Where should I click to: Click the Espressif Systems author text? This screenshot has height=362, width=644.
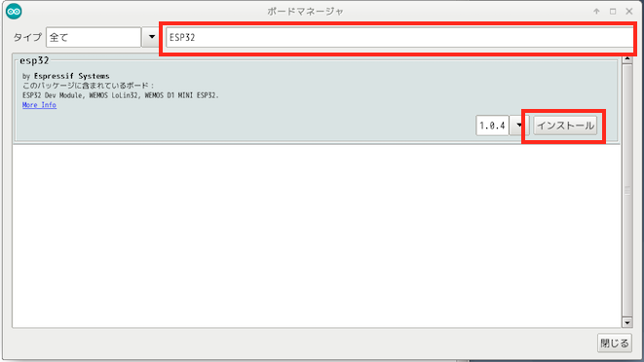click(x=72, y=76)
